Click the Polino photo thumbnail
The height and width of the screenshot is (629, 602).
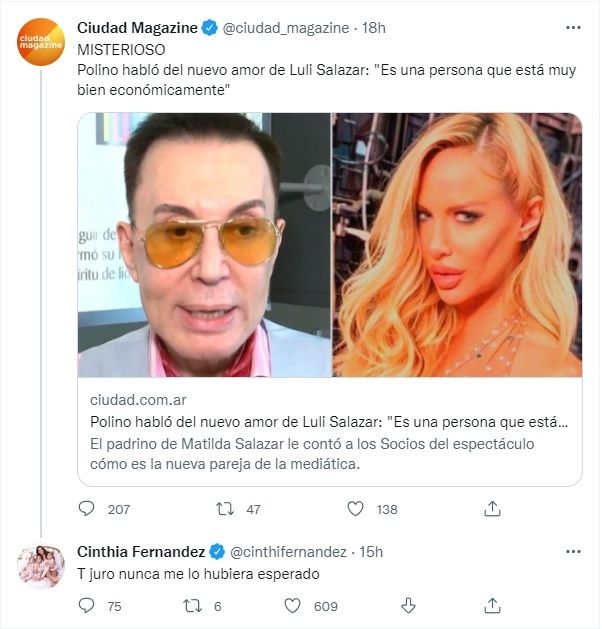pos(204,245)
